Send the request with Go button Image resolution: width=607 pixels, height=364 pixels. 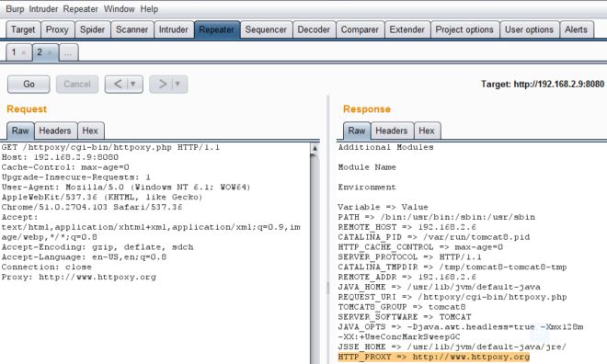point(29,84)
